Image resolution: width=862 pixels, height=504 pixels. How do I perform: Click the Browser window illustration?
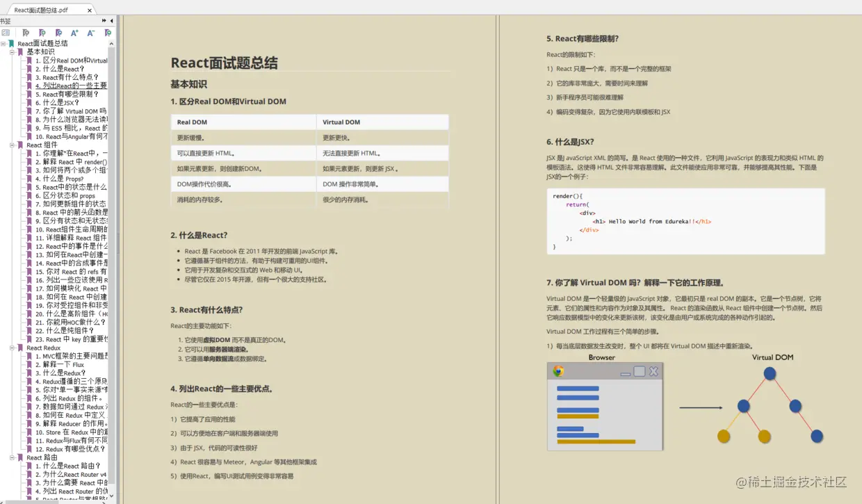point(605,406)
